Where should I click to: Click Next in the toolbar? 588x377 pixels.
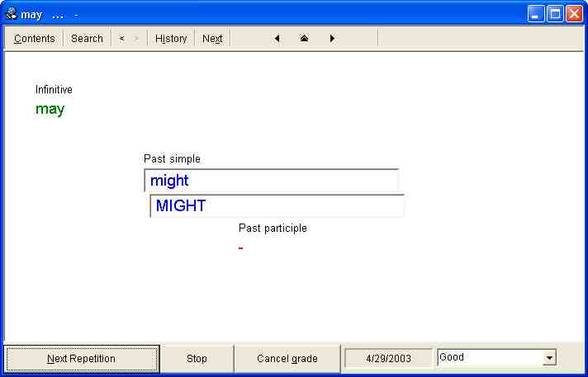tap(212, 39)
